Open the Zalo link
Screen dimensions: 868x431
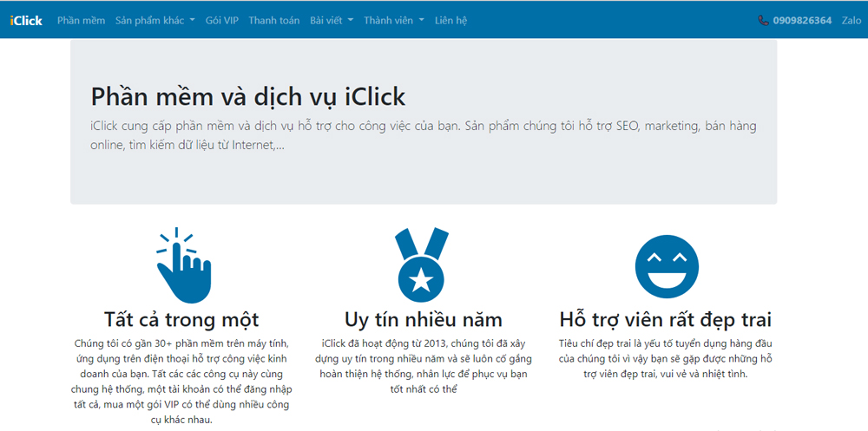coord(852,21)
